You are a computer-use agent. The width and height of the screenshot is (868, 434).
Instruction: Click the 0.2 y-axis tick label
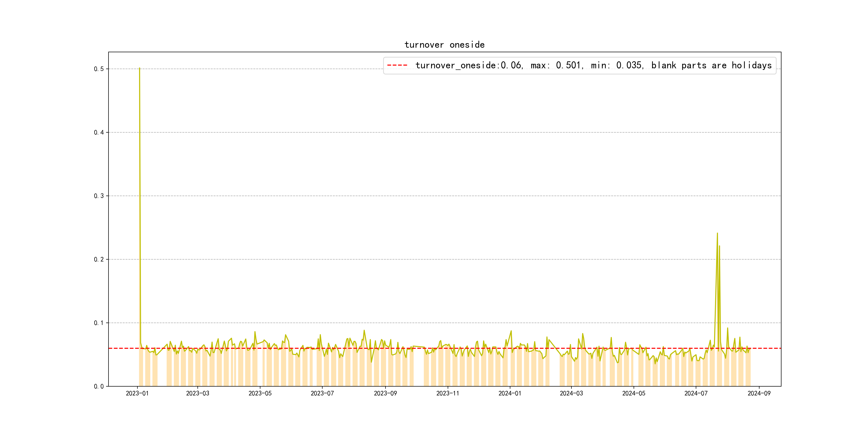(99, 259)
